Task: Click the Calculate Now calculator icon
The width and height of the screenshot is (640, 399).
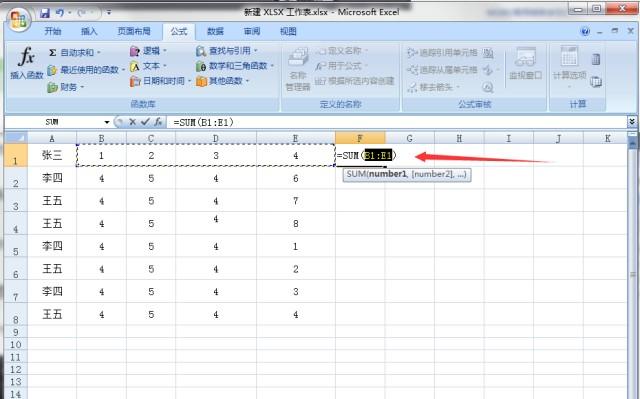Action: 596,59
